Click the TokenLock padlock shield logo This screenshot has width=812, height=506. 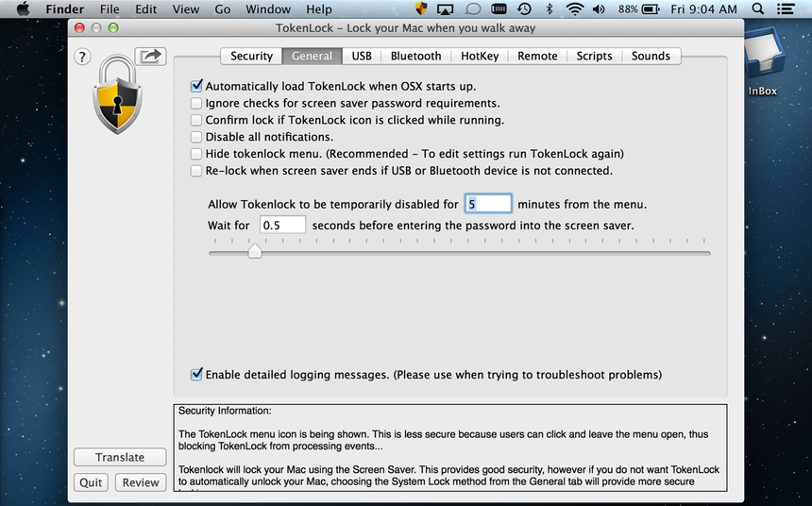[118, 94]
